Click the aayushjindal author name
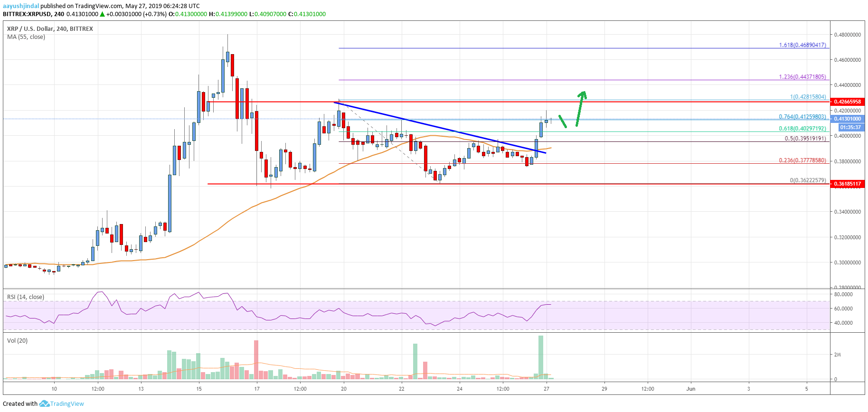 (x=20, y=6)
